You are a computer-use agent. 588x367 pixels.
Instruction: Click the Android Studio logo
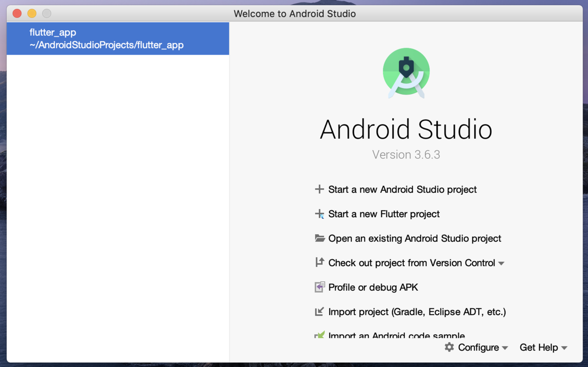click(406, 73)
